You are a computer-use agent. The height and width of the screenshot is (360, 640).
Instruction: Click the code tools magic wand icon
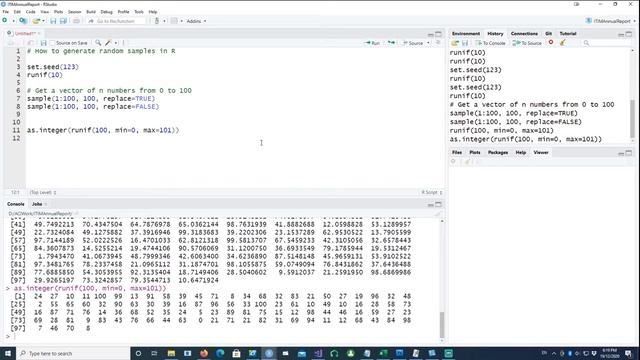tap(108, 43)
